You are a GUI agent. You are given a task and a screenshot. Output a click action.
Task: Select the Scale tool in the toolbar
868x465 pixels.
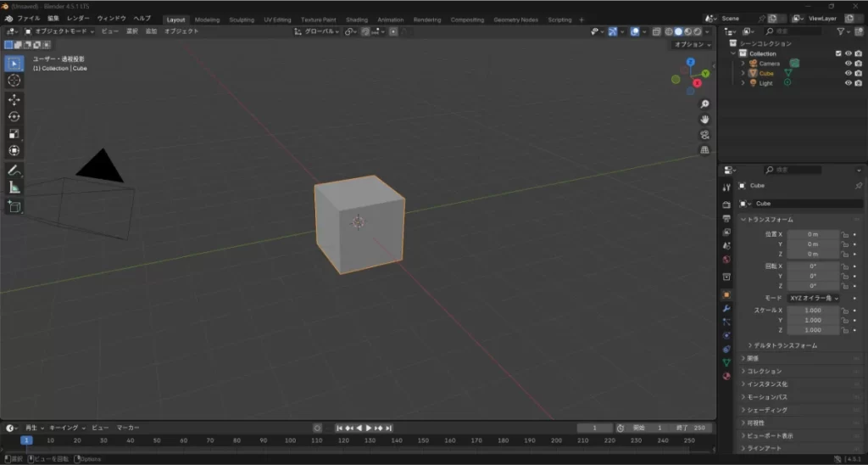pos(14,133)
